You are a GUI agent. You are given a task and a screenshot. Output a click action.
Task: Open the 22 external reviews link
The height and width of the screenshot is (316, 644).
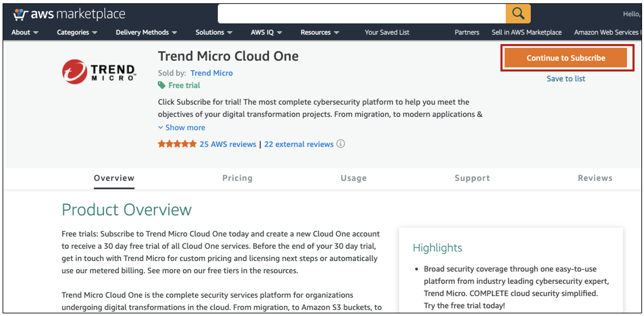[x=299, y=144]
